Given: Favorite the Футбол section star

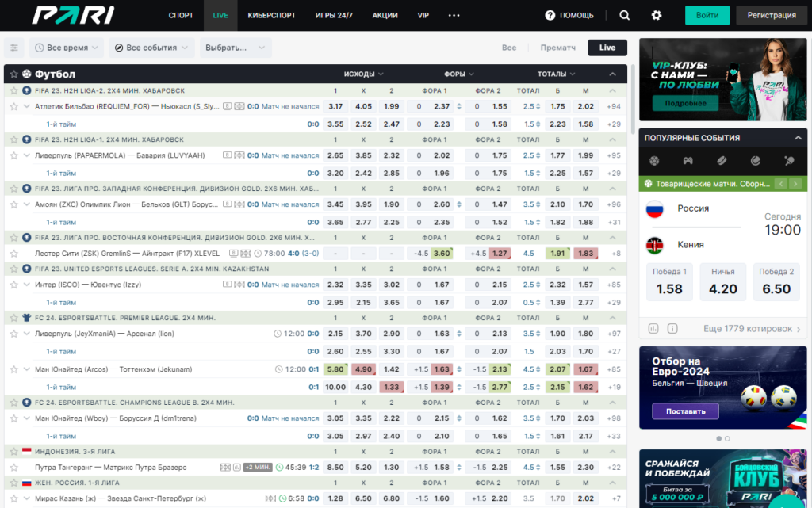Looking at the screenshot, I should tap(14, 74).
